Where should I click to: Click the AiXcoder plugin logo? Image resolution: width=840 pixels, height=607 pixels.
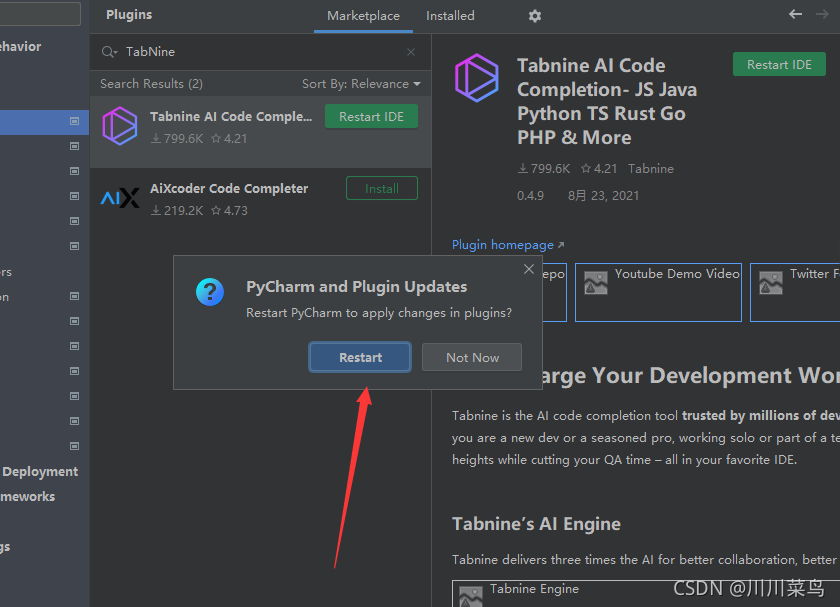click(120, 198)
